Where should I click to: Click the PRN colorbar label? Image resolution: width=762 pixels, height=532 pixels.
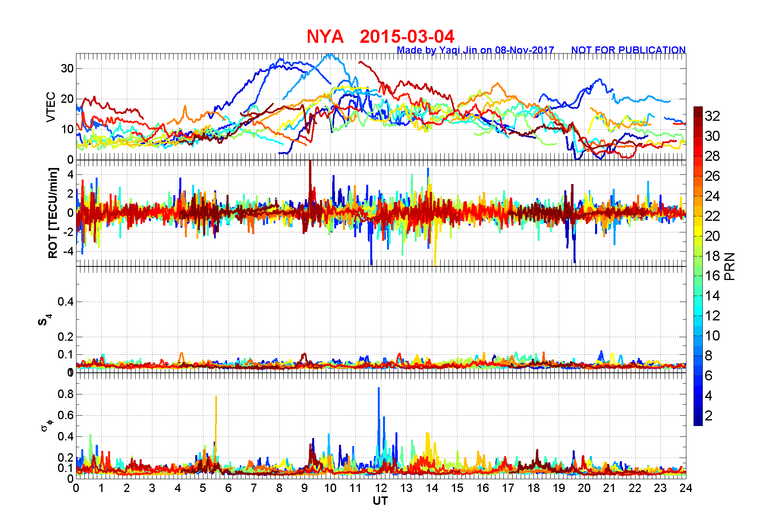coord(730,266)
